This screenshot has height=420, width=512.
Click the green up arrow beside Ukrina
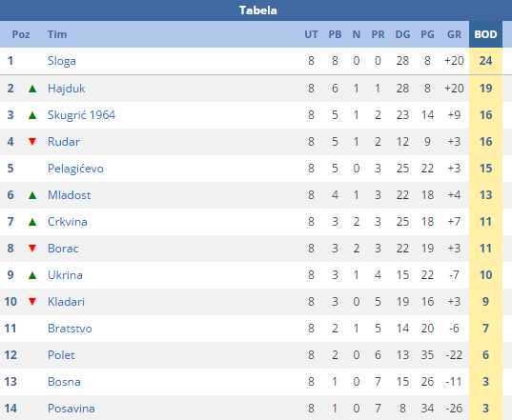click(x=32, y=275)
